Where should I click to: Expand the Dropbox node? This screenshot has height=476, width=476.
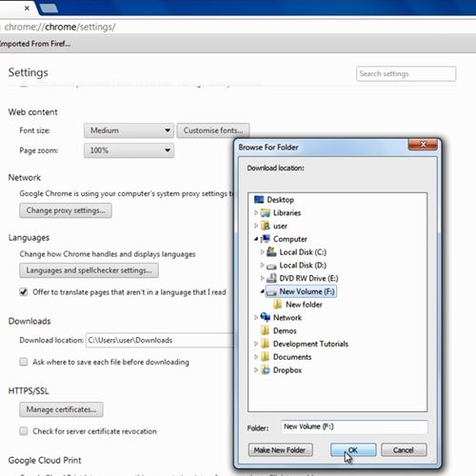pos(256,369)
